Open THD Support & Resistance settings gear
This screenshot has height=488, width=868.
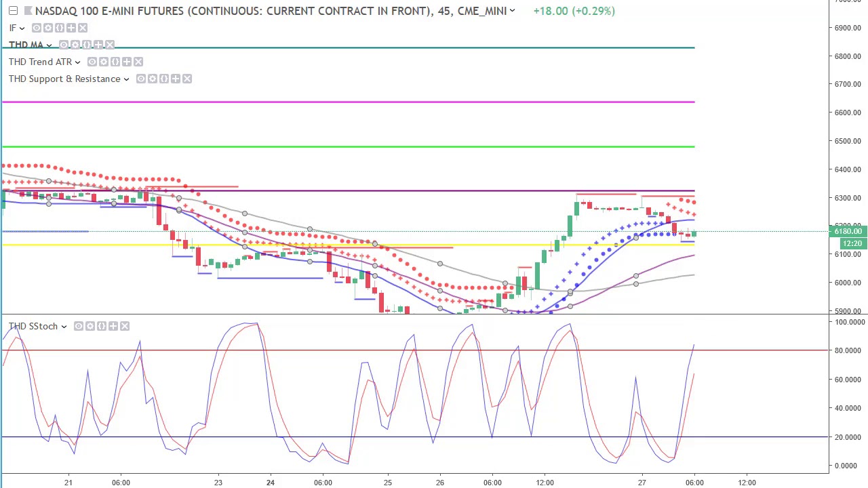pyautogui.click(x=153, y=79)
